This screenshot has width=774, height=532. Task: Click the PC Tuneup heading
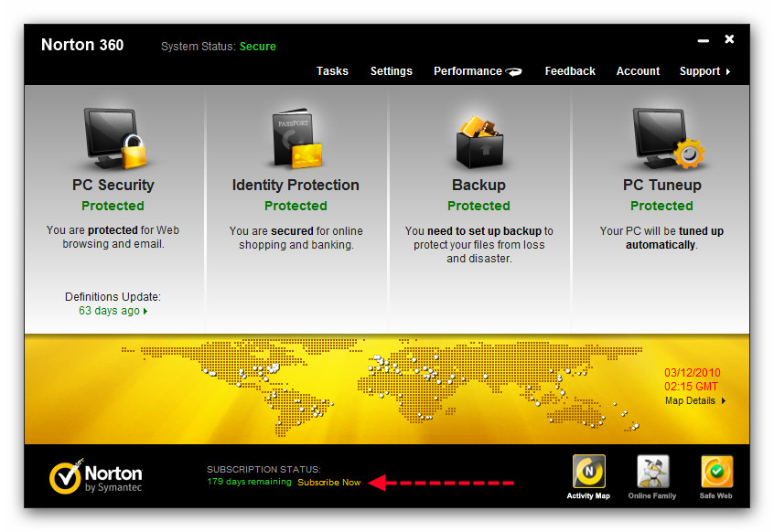(662, 185)
